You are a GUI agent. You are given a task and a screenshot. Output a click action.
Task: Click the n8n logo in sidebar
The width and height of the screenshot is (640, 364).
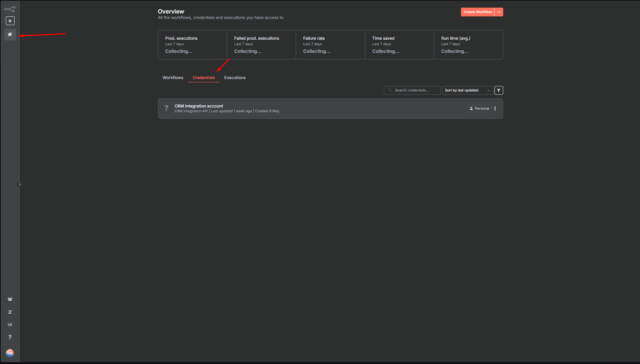[10, 9]
